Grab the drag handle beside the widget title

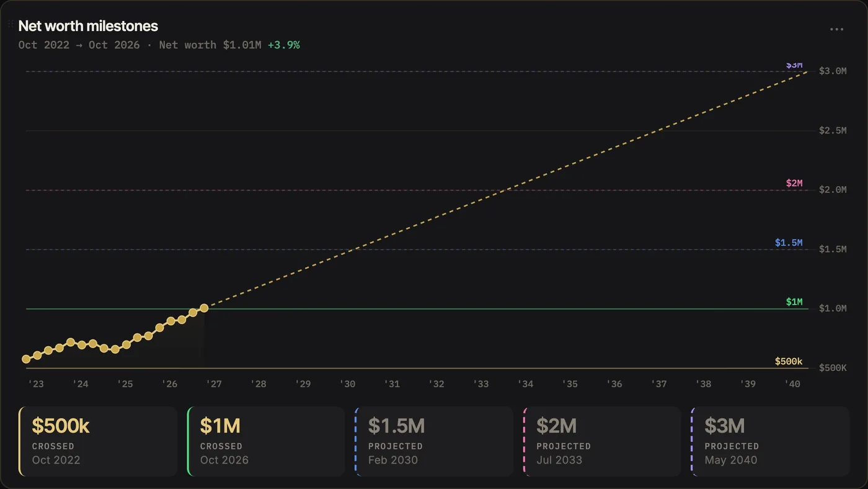11,25
